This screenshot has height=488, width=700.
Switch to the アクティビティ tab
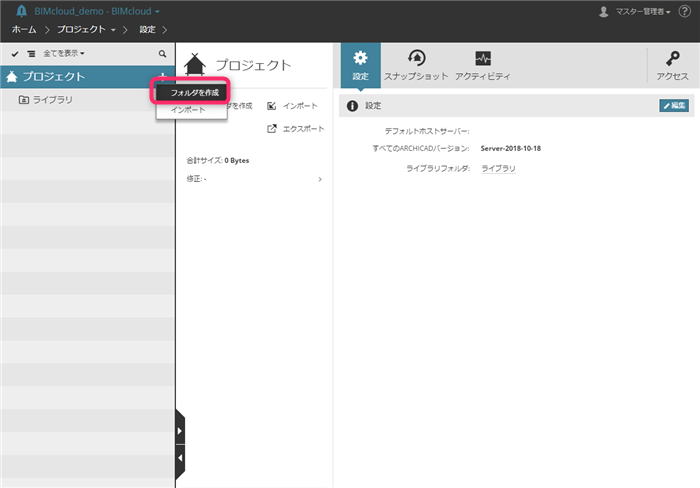(483, 65)
